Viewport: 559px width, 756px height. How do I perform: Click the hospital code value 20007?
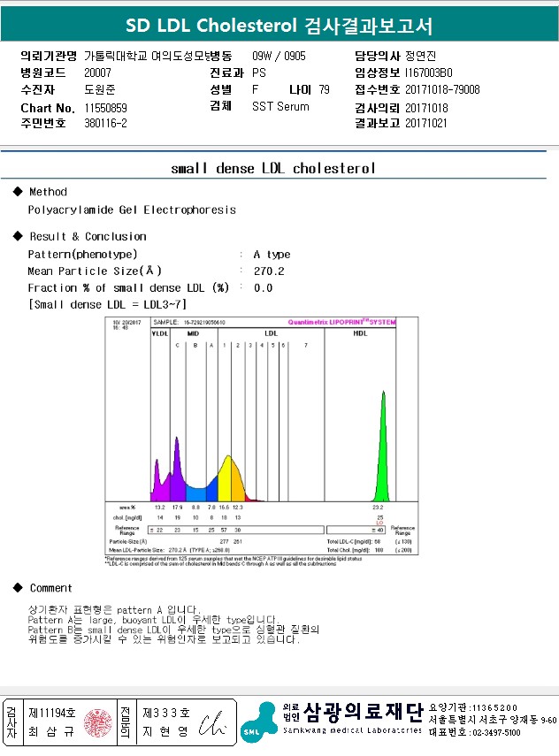[97, 73]
